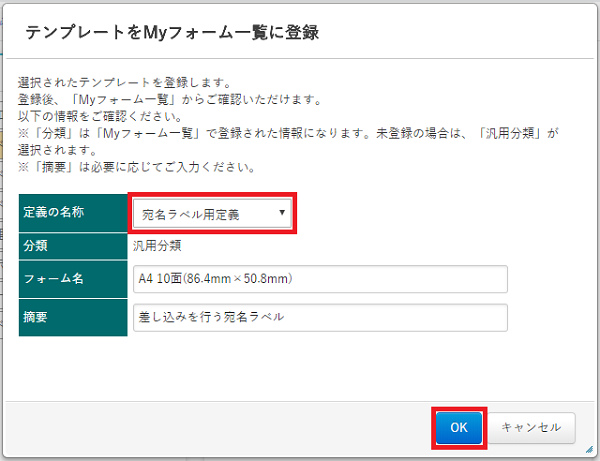Viewport: 600px width, 461px height.
Task: Click the text 選択されます。 in the description
Action: [57, 150]
